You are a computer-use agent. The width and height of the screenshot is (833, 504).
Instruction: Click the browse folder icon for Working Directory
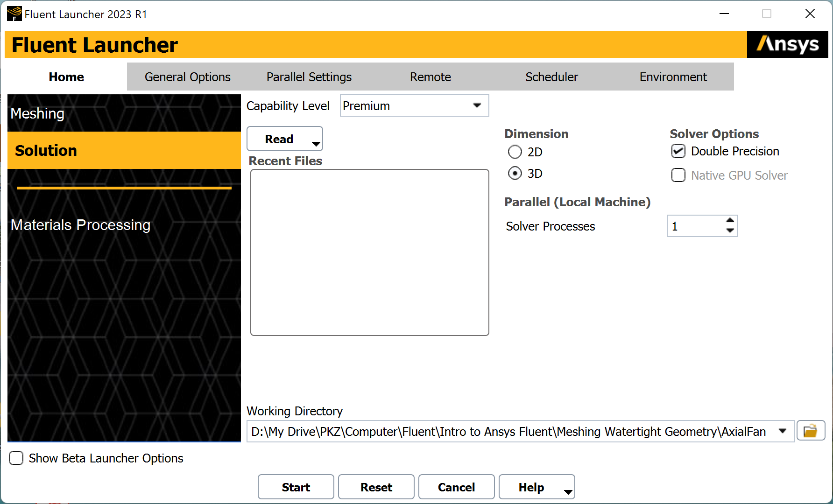tap(810, 431)
